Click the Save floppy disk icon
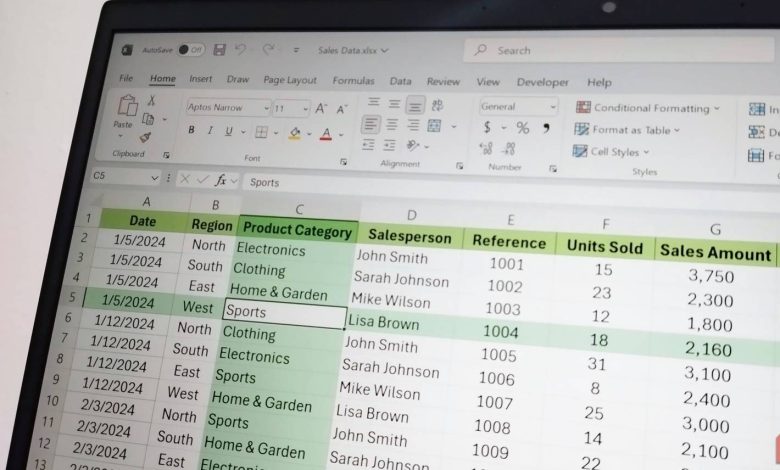Screen dimensions: 780x470 (x=219, y=50)
